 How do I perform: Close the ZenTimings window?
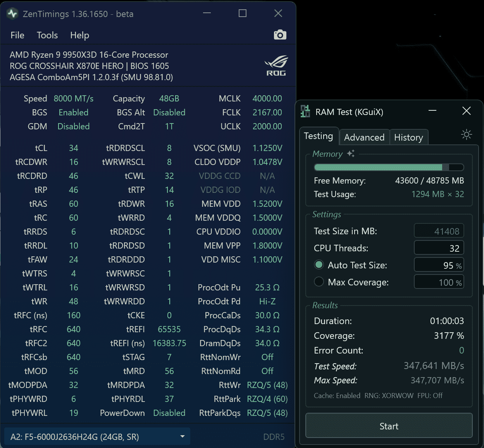tap(278, 14)
